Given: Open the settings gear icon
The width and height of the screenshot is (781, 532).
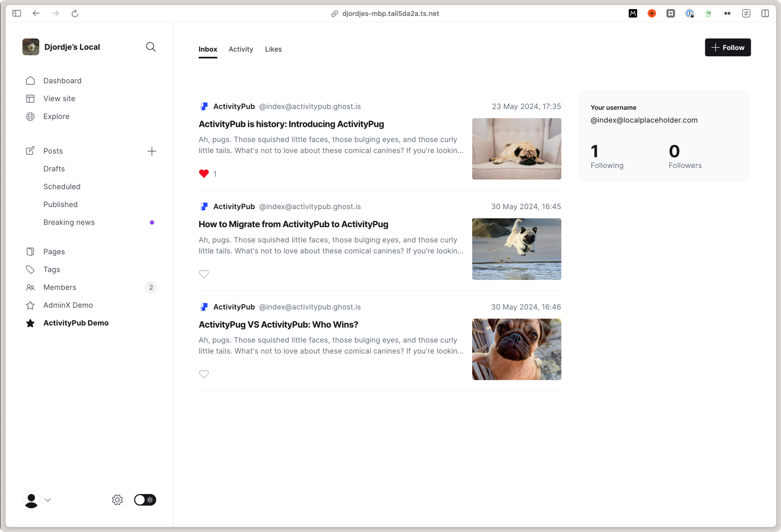Looking at the screenshot, I should pyautogui.click(x=117, y=500).
